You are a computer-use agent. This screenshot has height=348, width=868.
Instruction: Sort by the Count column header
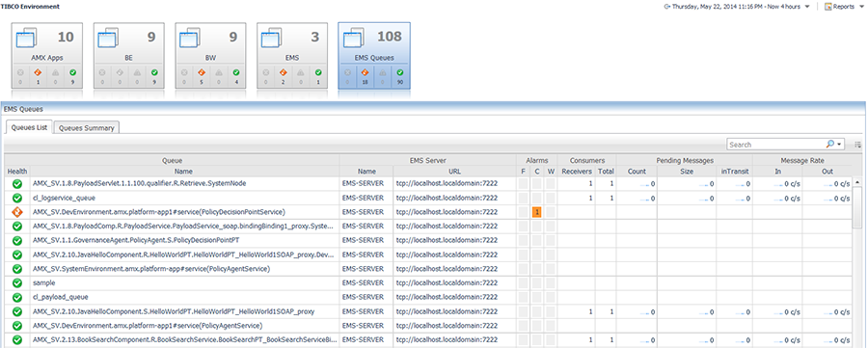coord(637,172)
